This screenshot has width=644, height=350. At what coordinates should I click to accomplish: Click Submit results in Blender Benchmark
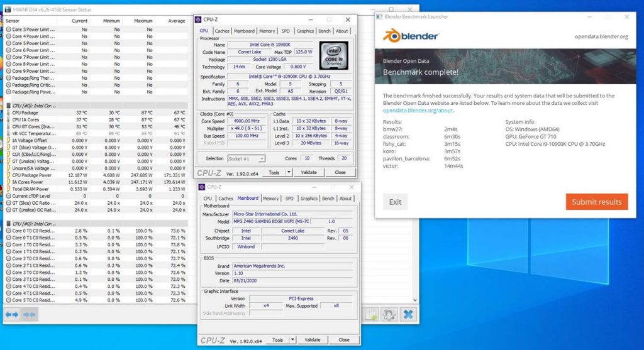pos(597,202)
